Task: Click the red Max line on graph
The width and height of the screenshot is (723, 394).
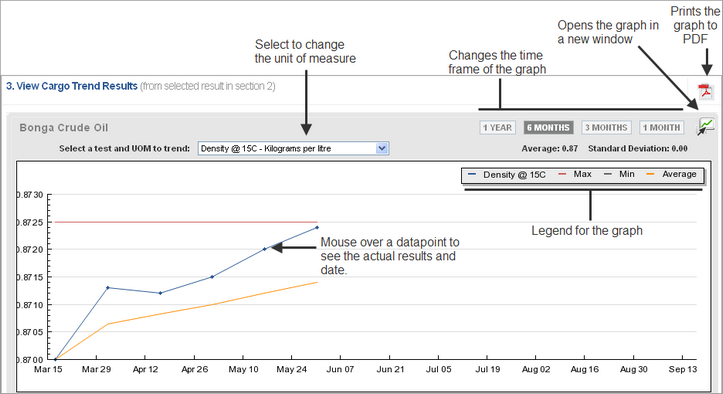Action: click(186, 222)
